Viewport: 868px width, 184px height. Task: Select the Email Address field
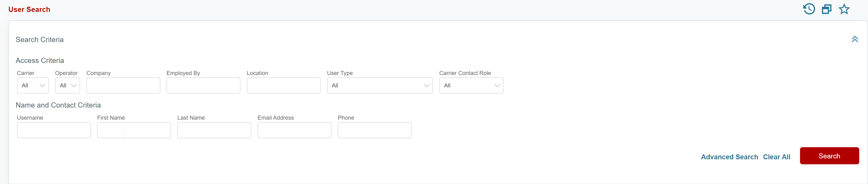(294, 130)
